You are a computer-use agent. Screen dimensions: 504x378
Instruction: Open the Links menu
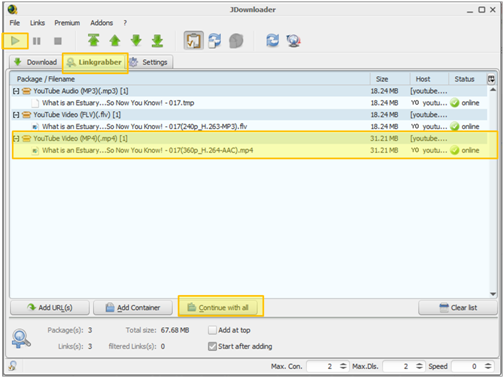pyautogui.click(x=37, y=23)
